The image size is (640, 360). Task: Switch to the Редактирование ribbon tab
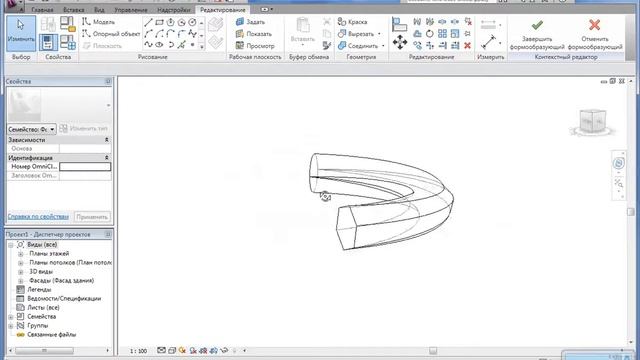click(223, 9)
